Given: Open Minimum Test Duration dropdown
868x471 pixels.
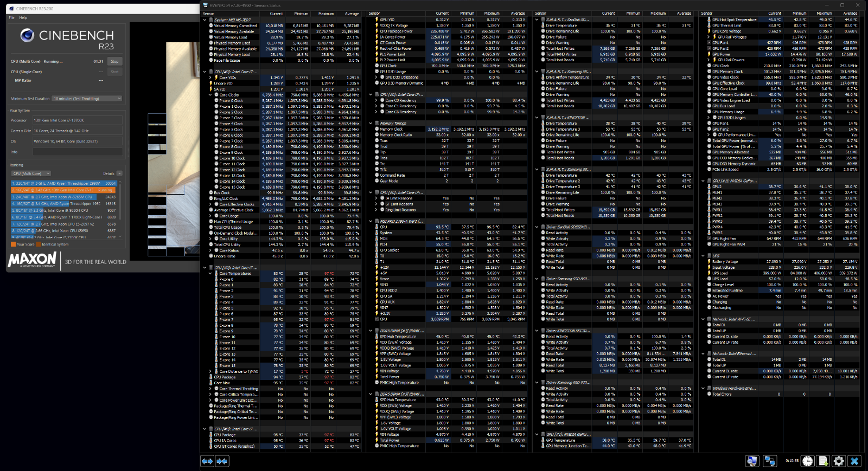Looking at the screenshot, I should tap(87, 99).
